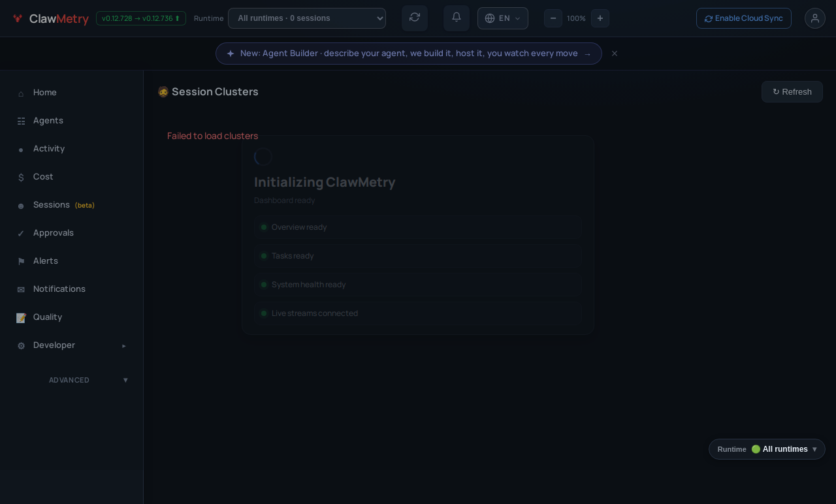This screenshot has width=836, height=504.
Task: Open Notifications page in sidebar
Action: [72, 289]
